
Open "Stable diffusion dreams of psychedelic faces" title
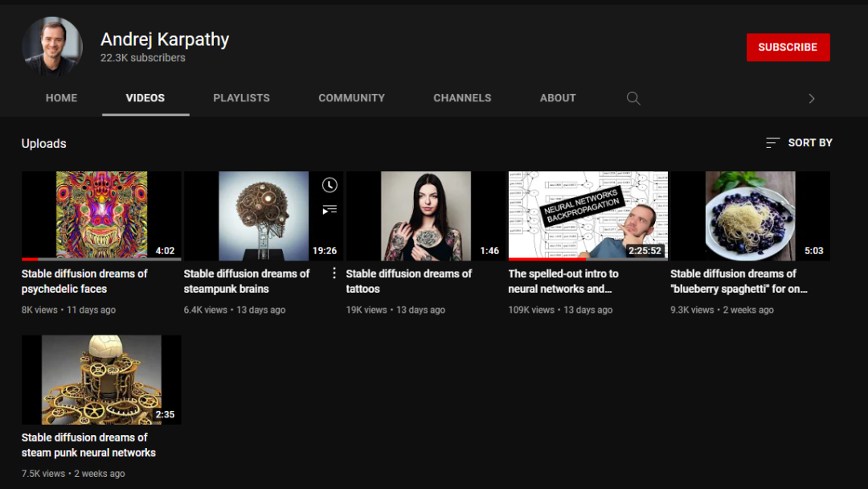[84, 281]
